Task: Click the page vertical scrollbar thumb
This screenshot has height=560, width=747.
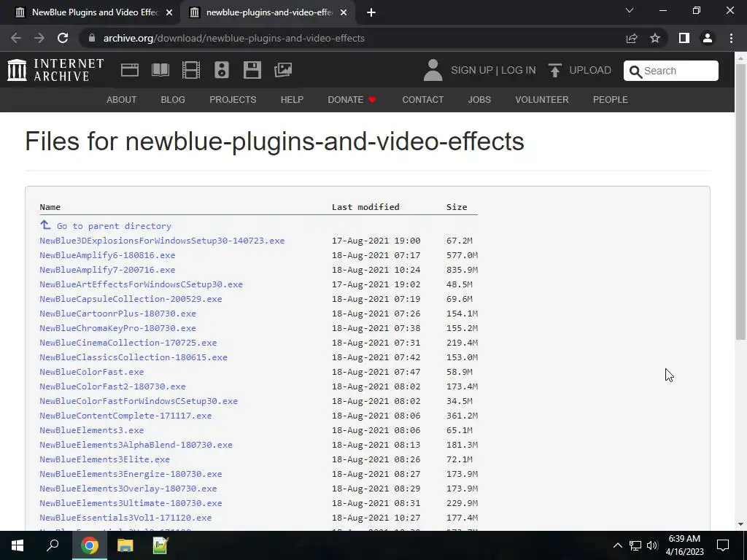Action: tap(740, 202)
